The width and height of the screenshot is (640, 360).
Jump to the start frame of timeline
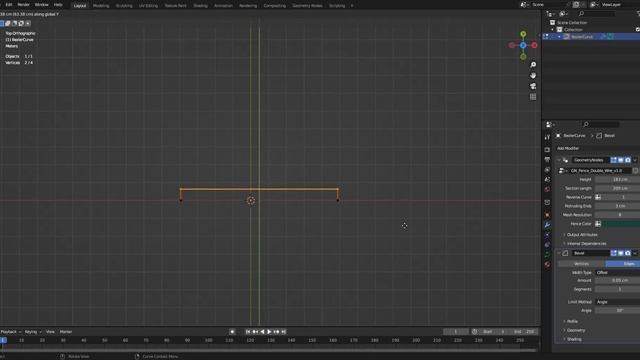click(x=248, y=332)
